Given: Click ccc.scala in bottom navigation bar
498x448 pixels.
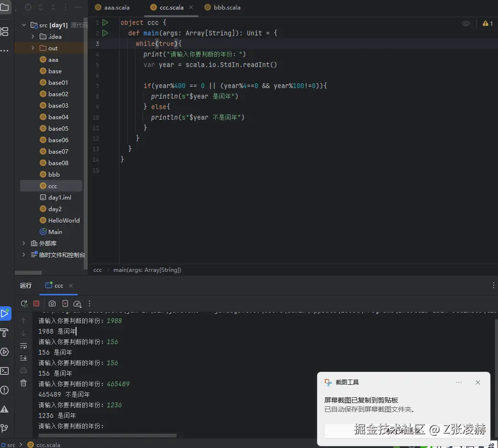Looking at the screenshot, I should coord(44,445).
